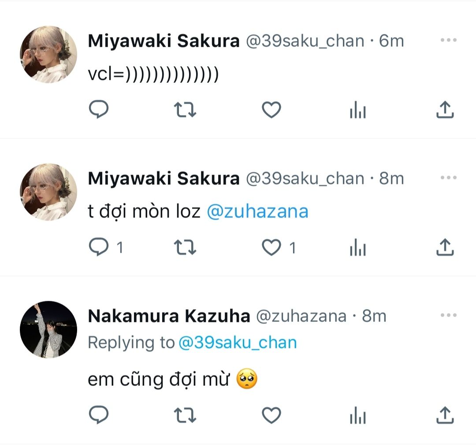
Task: Open more options on the "vcl=)))" tweet
Action: pyautogui.click(x=448, y=40)
